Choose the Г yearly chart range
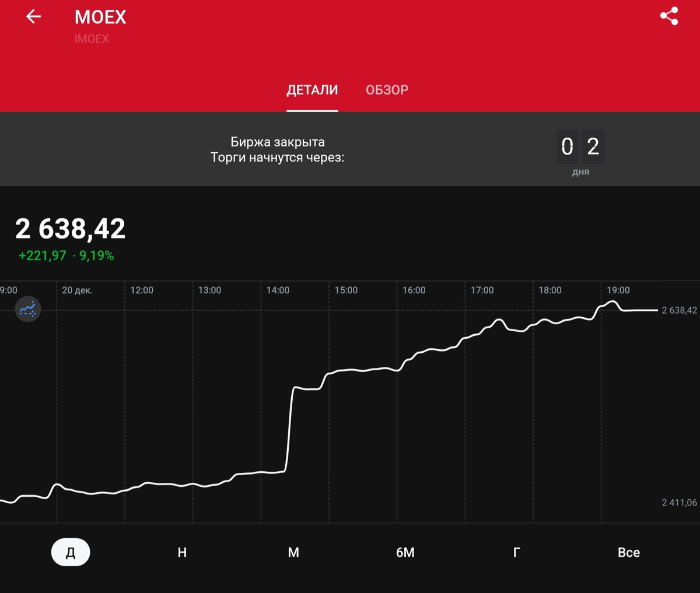 click(x=517, y=552)
